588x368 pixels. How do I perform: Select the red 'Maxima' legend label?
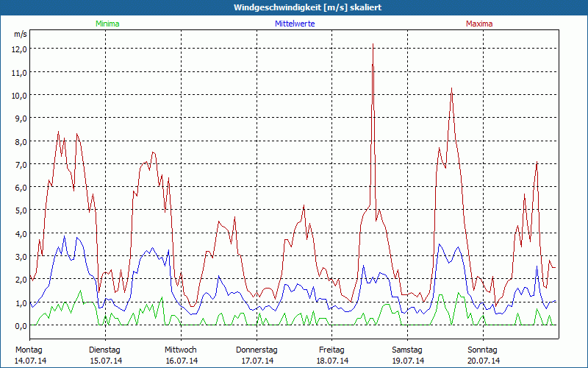click(479, 24)
